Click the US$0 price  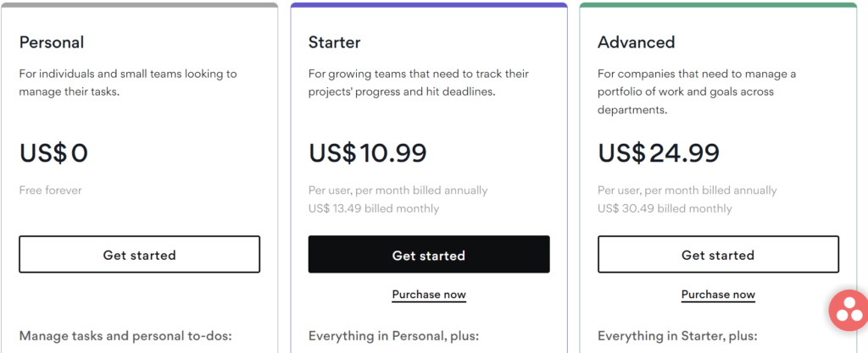coord(53,153)
